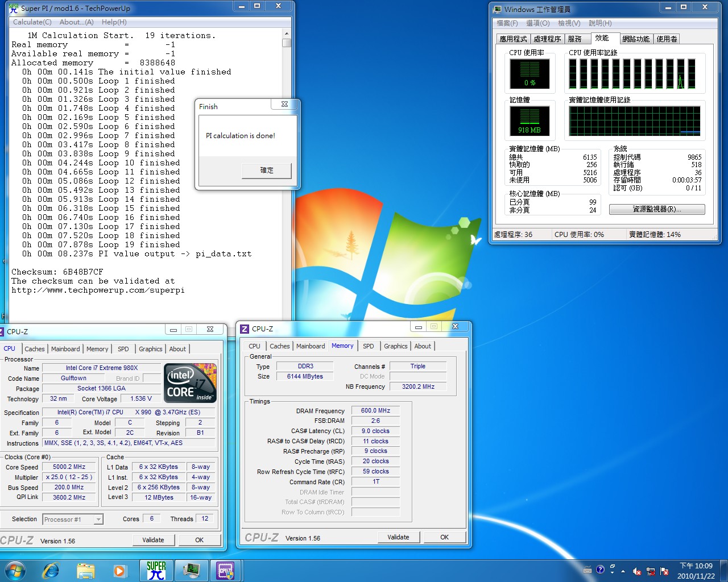Switch to 處理程序 tab in Task Manager
Image resolution: width=728 pixels, height=582 pixels.
[547, 39]
